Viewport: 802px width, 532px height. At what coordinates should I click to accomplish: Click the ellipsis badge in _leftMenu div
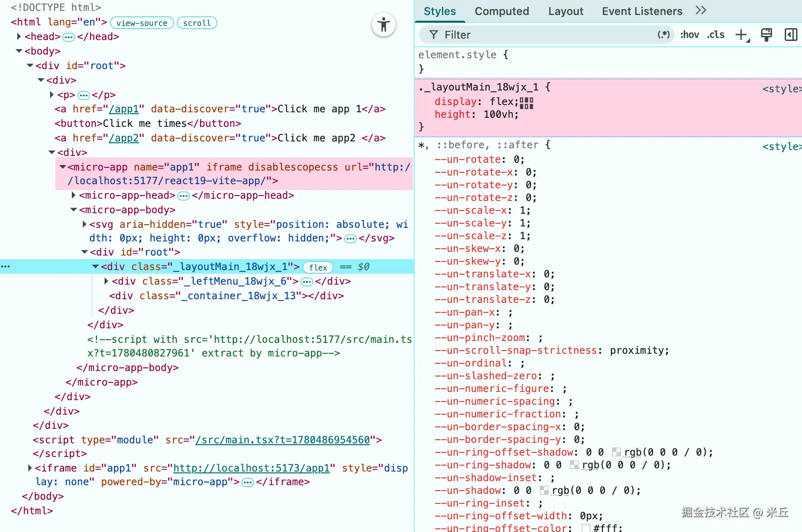pos(307,282)
